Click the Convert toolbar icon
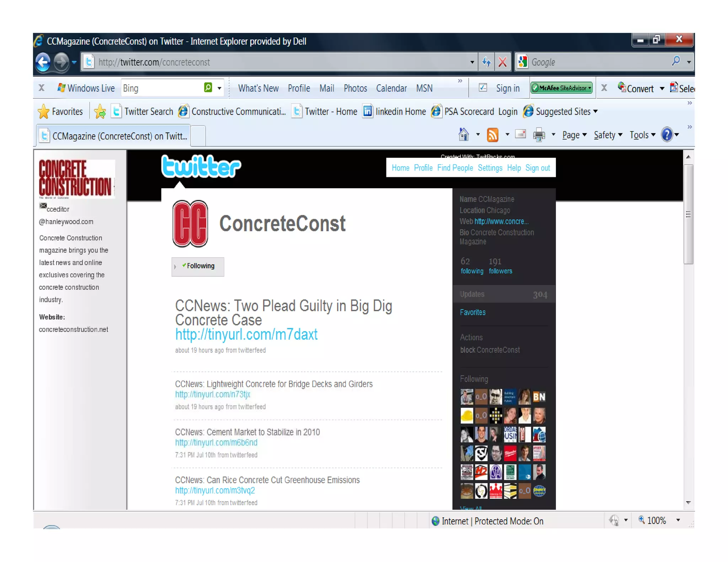The width and height of the screenshot is (728, 562). click(x=622, y=87)
